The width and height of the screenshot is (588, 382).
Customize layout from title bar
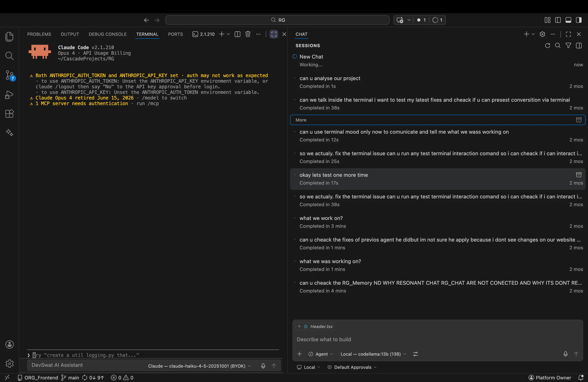point(547,20)
